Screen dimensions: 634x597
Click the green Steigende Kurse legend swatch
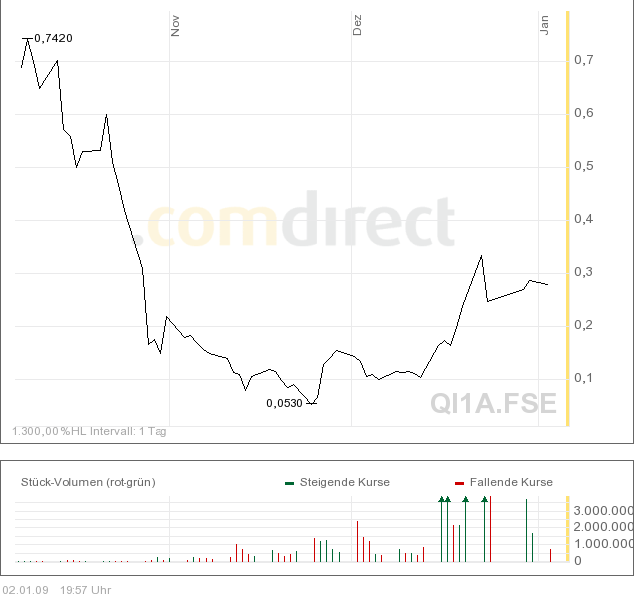289,483
